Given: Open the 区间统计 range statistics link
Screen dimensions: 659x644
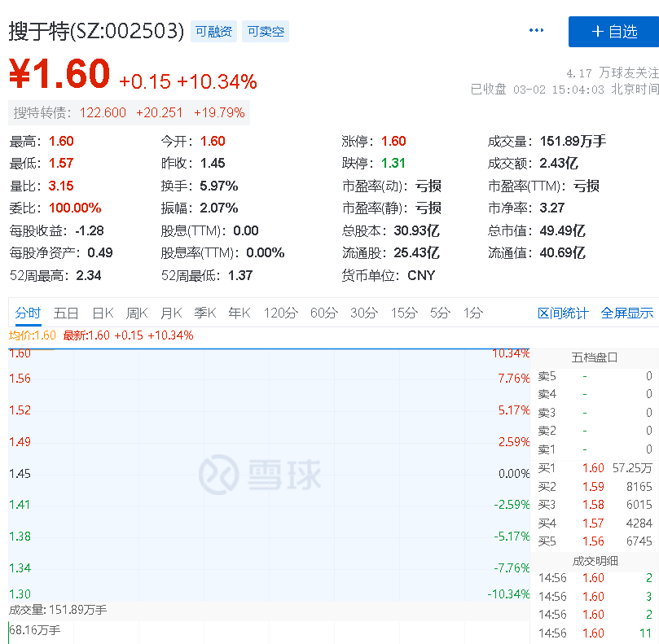Looking at the screenshot, I should click(x=563, y=313).
